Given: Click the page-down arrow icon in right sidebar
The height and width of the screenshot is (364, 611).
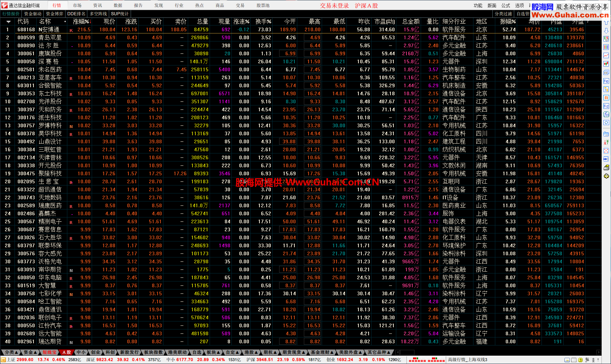Looking at the screenshot, I should point(606,31).
